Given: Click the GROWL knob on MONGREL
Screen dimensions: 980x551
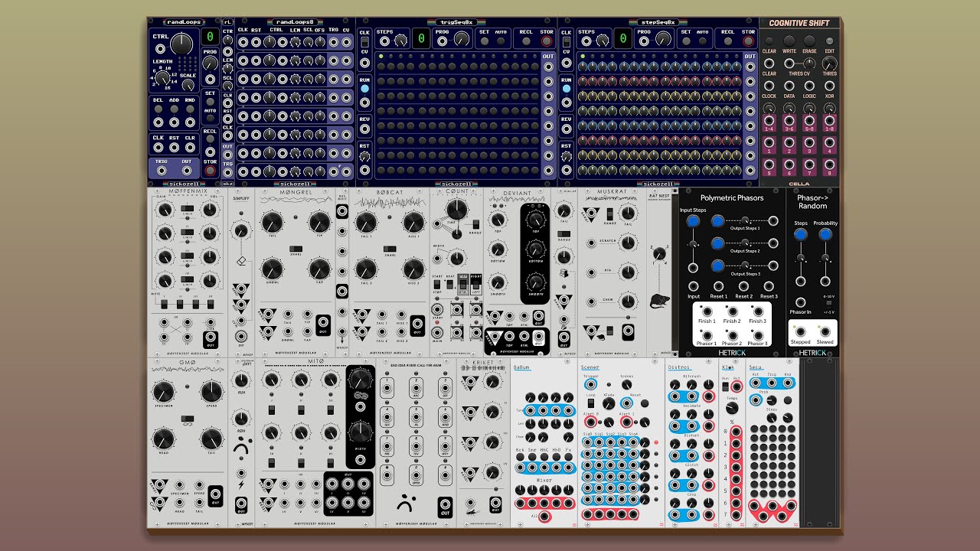Looking at the screenshot, I should tap(271, 269).
